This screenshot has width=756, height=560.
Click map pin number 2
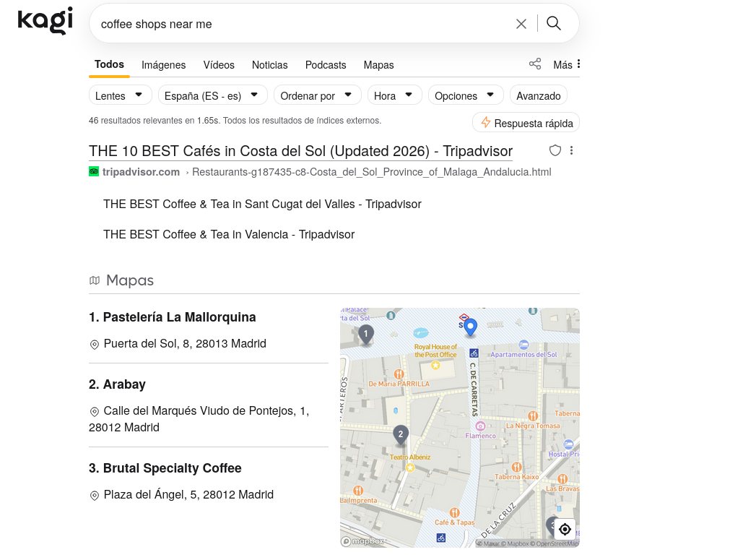click(401, 435)
